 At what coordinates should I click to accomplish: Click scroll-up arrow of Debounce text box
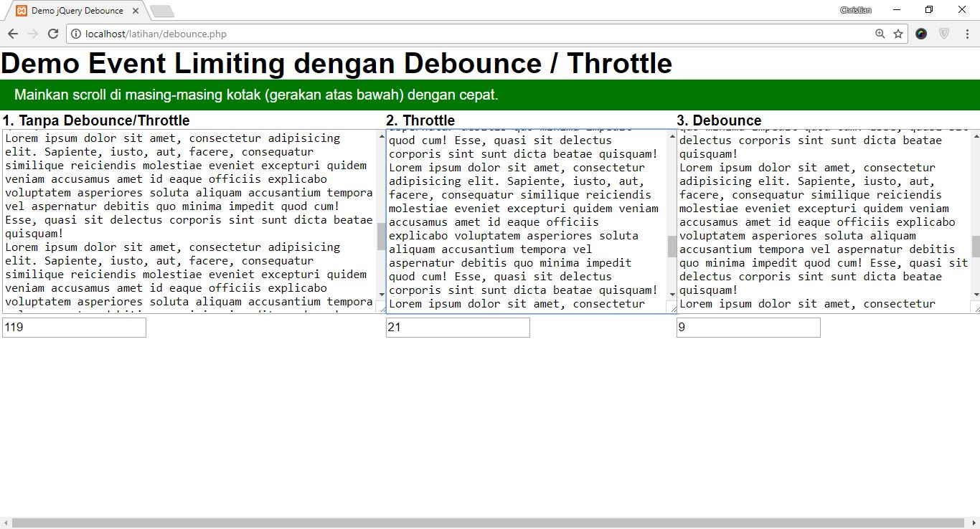976,136
